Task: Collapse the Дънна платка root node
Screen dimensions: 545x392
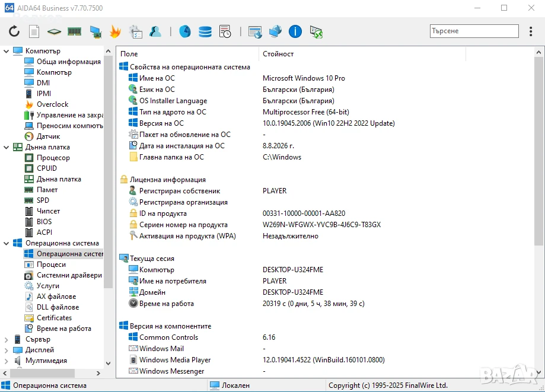Action: (6, 147)
